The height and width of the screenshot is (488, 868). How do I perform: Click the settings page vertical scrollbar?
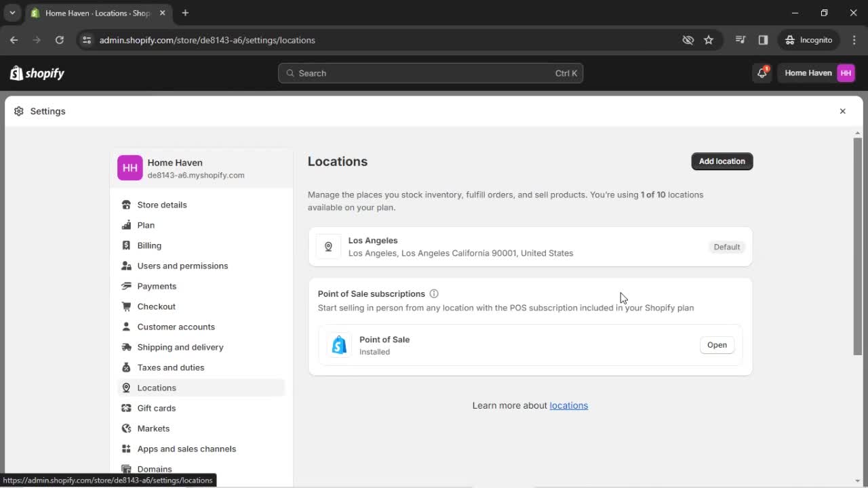click(x=858, y=246)
